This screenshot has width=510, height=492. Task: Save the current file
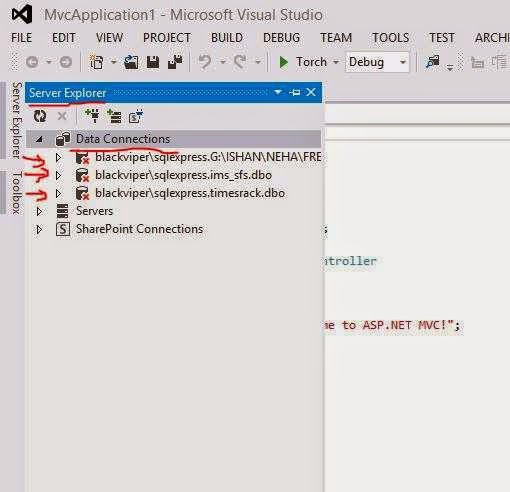(x=153, y=62)
